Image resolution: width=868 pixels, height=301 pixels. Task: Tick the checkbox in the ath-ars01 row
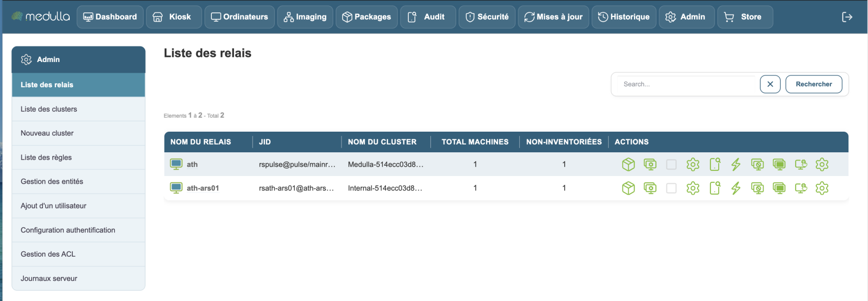(x=671, y=188)
